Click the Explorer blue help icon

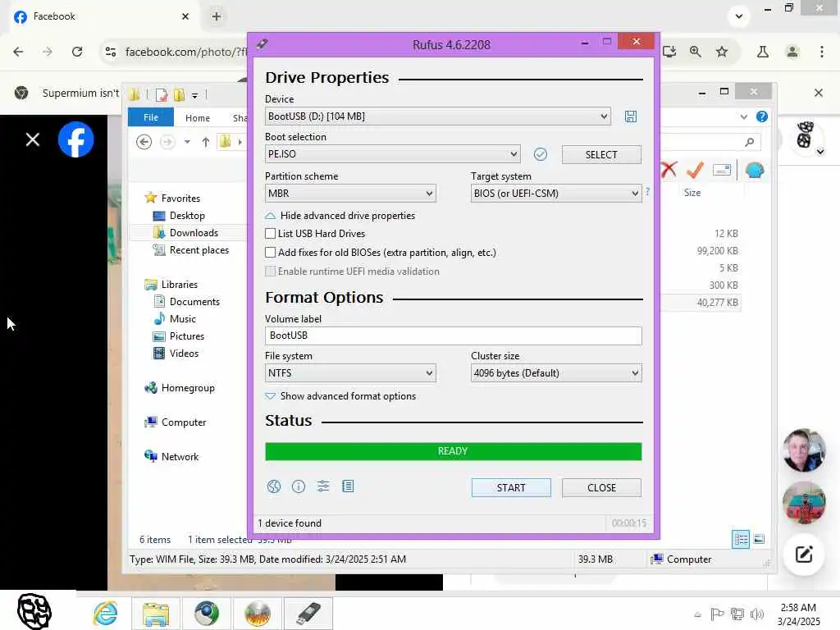point(762,116)
